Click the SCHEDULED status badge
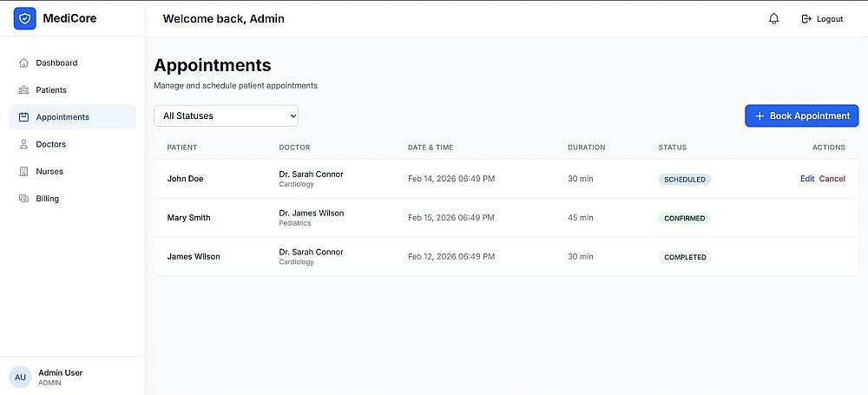868x395 pixels. (x=684, y=180)
